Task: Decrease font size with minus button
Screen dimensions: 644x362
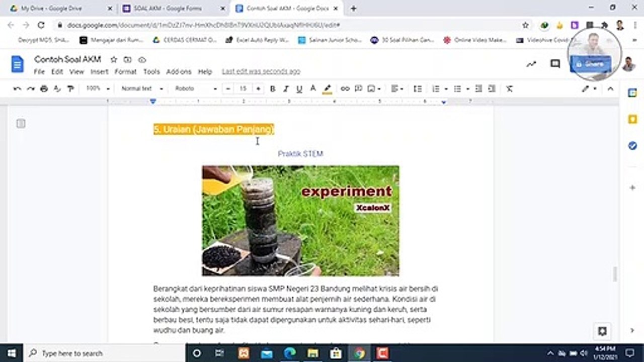Action: [228, 88]
